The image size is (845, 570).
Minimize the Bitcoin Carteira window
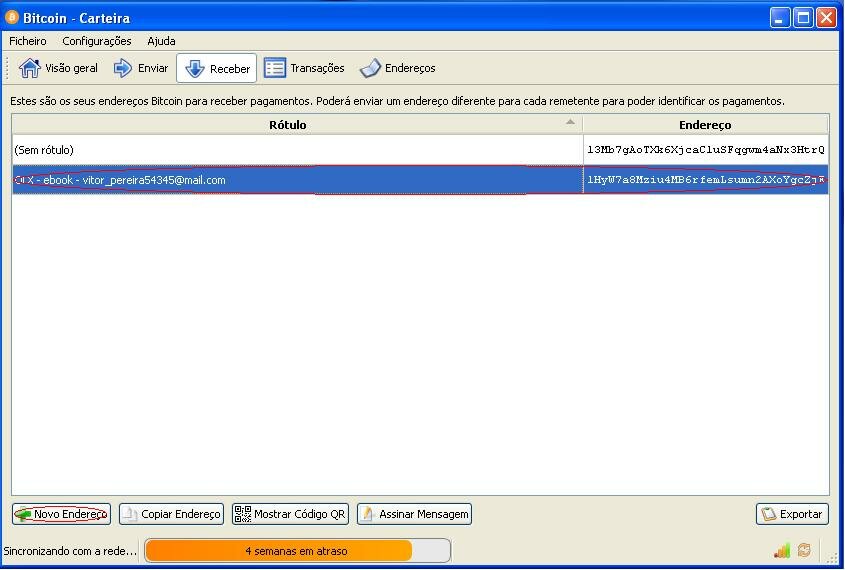pyautogui.click(x=779, y=18)
